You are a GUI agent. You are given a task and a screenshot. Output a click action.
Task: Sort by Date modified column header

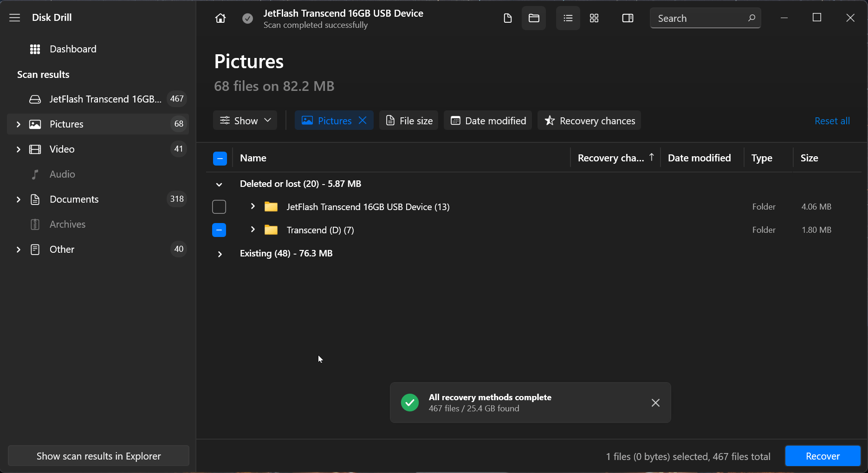[x=699, y=158]
